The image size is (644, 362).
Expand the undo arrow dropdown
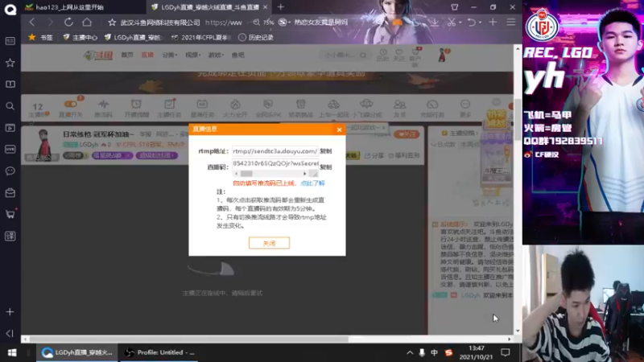point(480,23)
